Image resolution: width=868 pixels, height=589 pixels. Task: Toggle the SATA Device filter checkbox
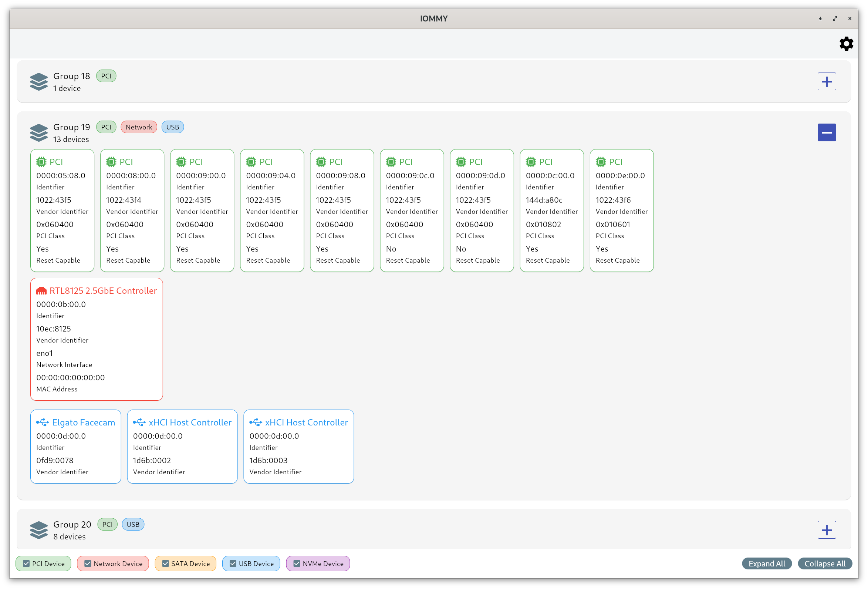pyautogui.click(x=165, y=563)
